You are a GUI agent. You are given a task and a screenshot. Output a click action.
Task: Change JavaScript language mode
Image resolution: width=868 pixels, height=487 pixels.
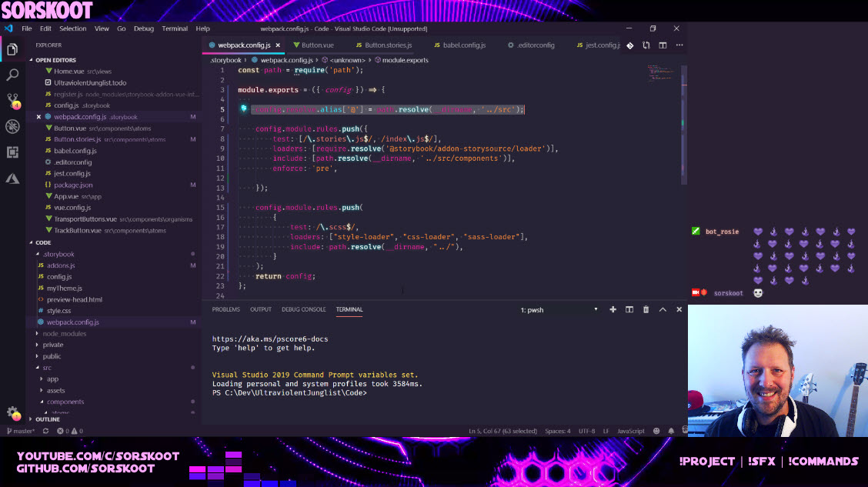point(630,431)
